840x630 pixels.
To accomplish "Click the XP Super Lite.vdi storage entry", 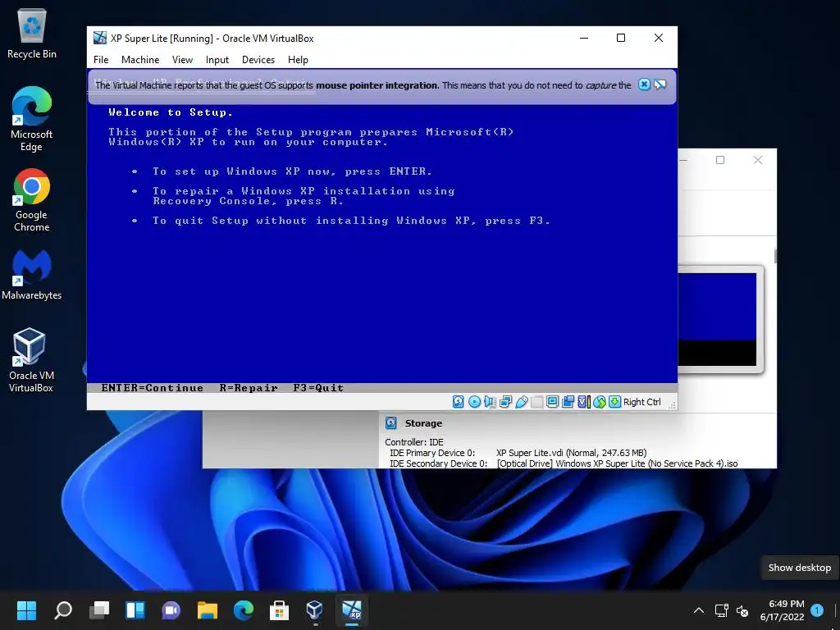I will (571, 453).
